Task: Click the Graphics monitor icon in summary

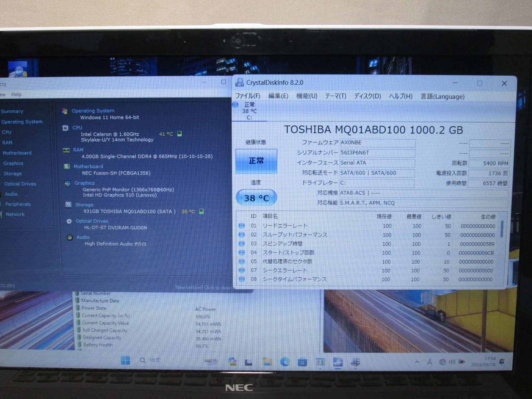Action: (x=67, y=183)
